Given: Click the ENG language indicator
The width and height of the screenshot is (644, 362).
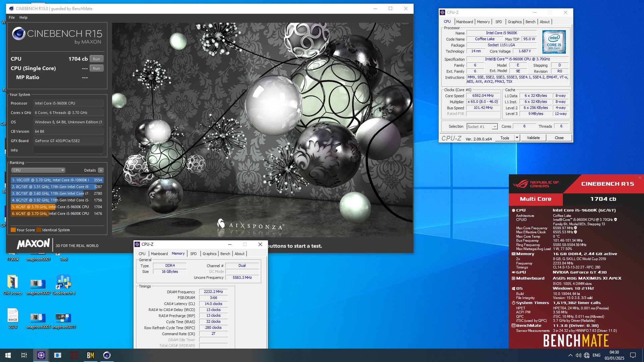Looking at the screenshot, I should click(596, 355).
